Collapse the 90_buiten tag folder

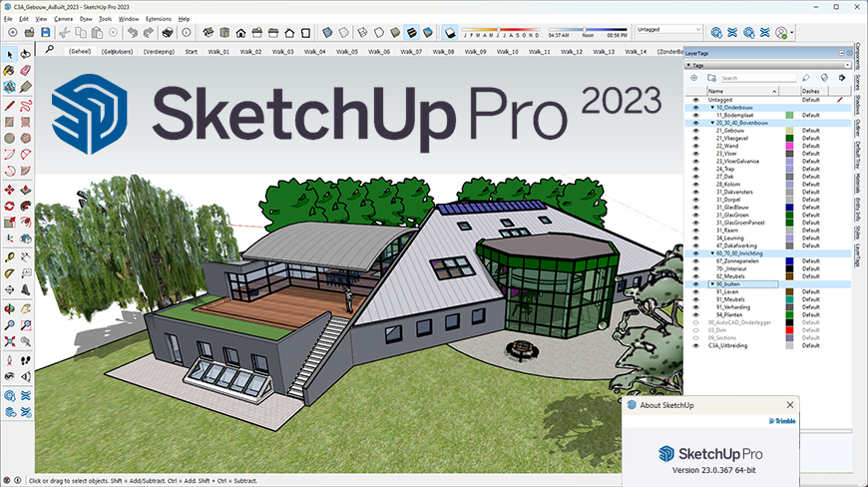pyautogui.click(x=711, y=283)
